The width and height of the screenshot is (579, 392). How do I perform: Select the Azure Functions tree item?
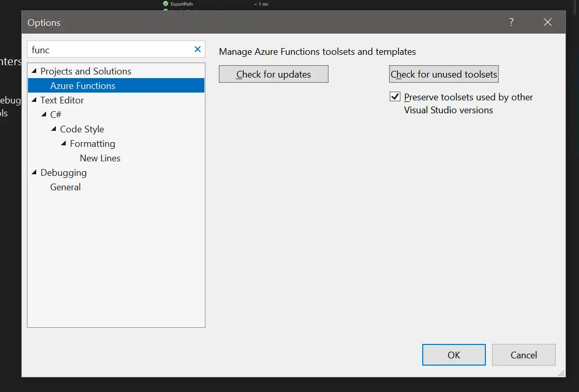[x=83, y=86]
